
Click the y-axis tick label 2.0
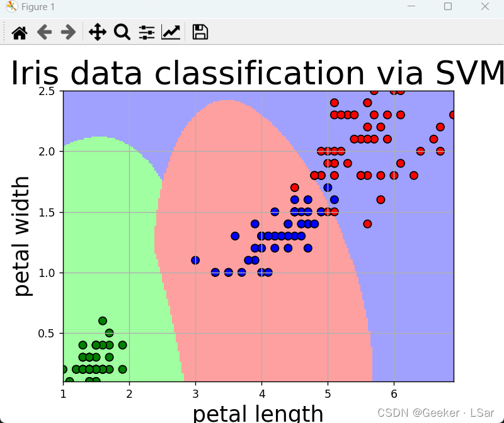[x=47, y=152]
